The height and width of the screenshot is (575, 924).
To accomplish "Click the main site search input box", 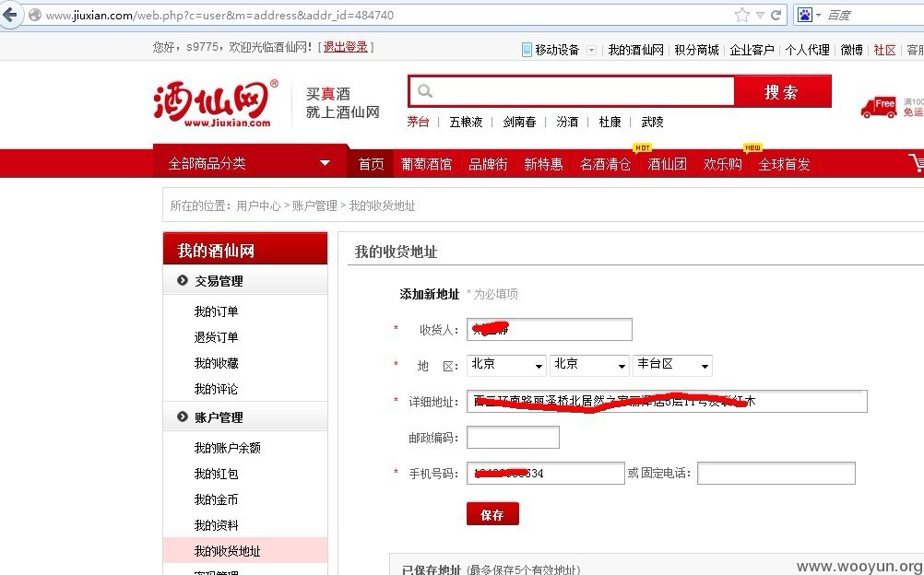I will [x=572, y=91].
